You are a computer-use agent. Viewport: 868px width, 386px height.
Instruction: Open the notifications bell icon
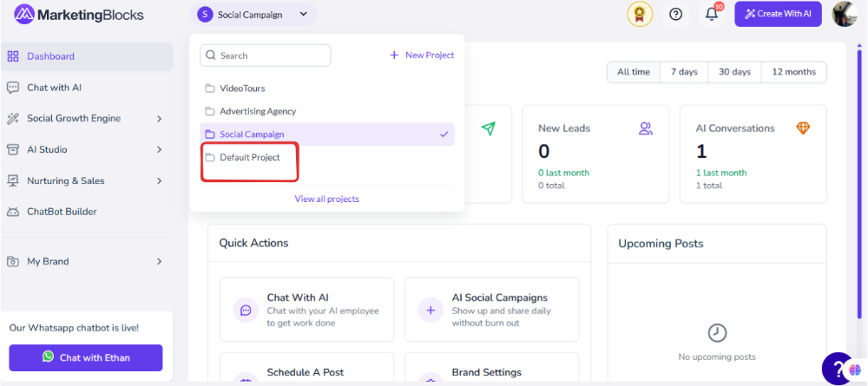[712, 15]
